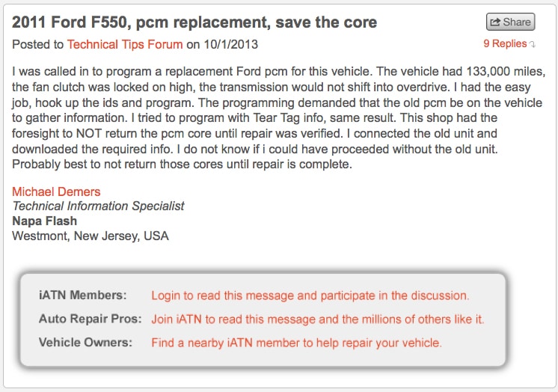This screenshot has width=558, height=392.
Task: Open the Technical Tips Forum link
Action: [x=125, y=44]
